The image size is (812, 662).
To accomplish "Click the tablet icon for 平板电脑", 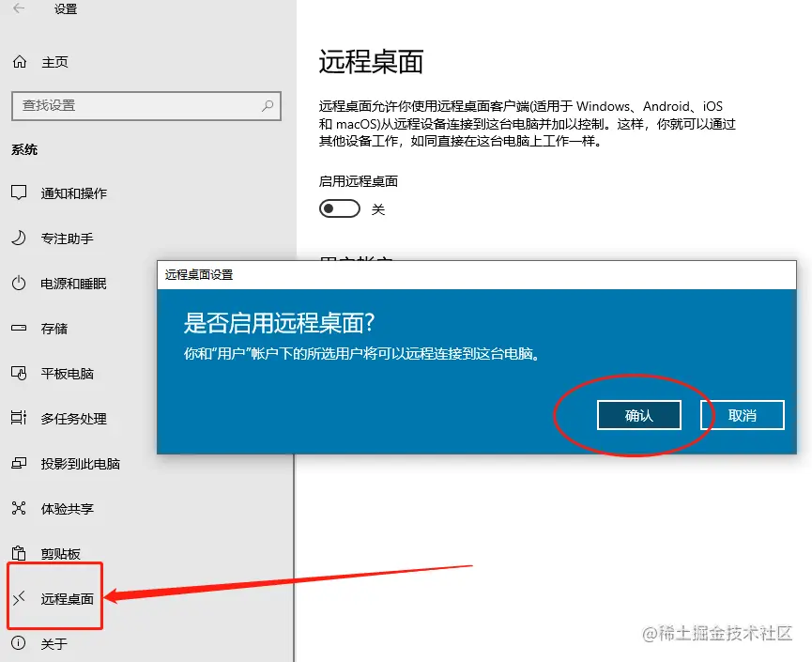I will click(19, 373).
